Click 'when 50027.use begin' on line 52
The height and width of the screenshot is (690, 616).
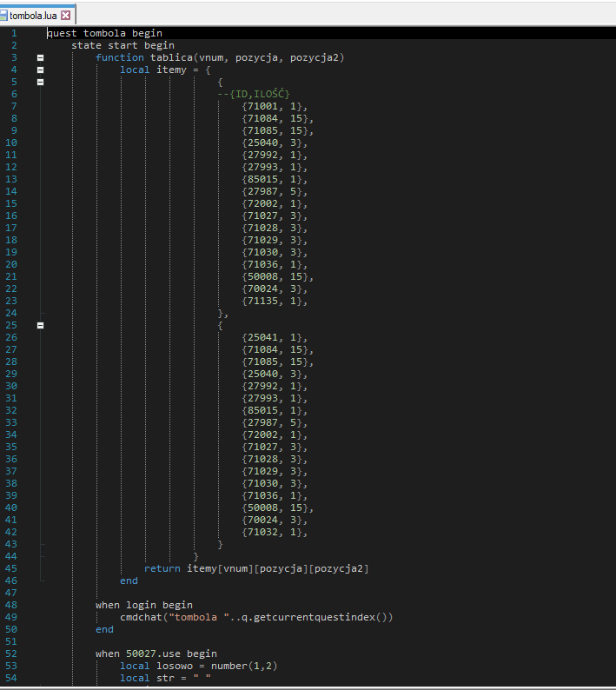click(x=156, y=654)
